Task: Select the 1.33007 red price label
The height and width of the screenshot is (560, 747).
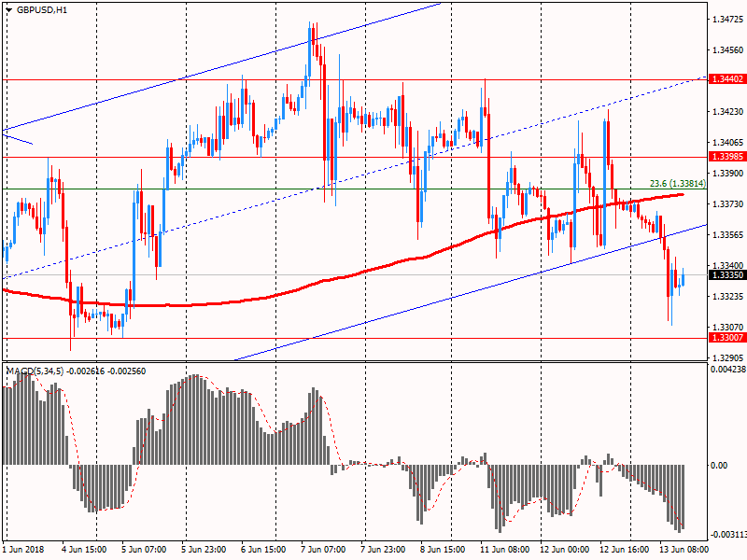Action: pos(727,338)
